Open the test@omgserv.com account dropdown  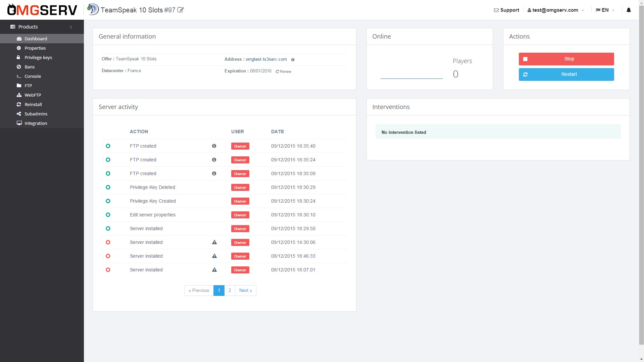click(556, 10)
